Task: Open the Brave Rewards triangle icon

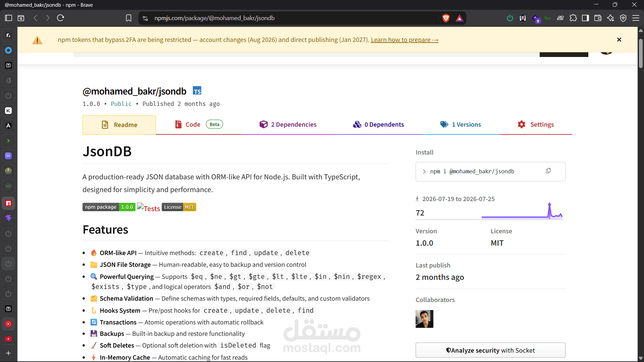Action: click(460, 18)
